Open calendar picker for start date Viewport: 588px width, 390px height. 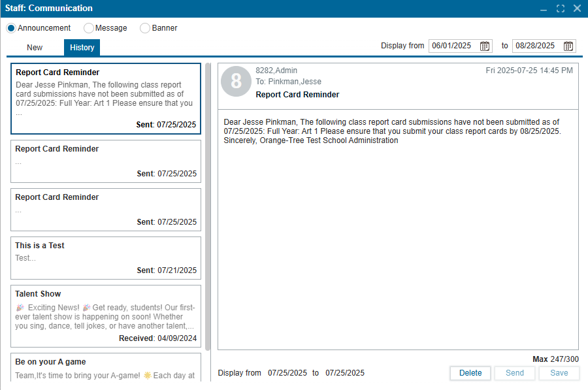coord(485,46)
